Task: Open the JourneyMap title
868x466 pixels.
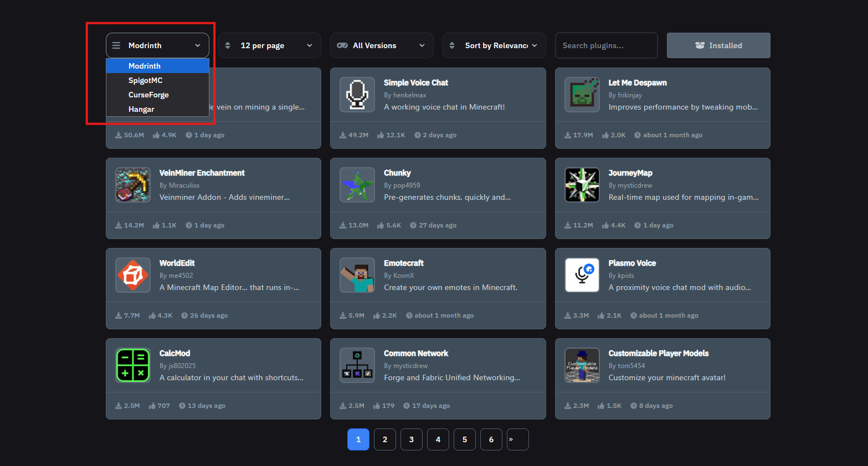Action: [630, 173]
